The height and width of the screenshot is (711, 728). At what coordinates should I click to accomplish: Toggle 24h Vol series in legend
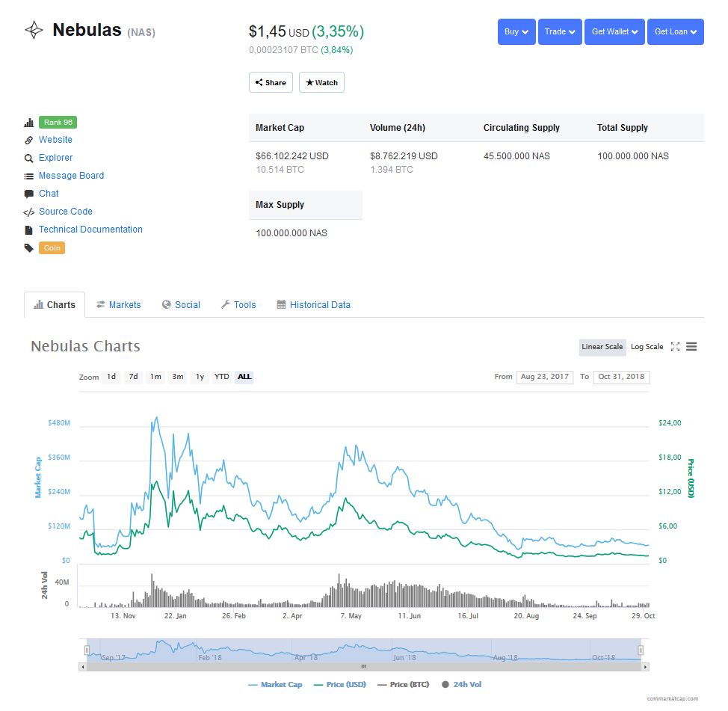[461, 685]
